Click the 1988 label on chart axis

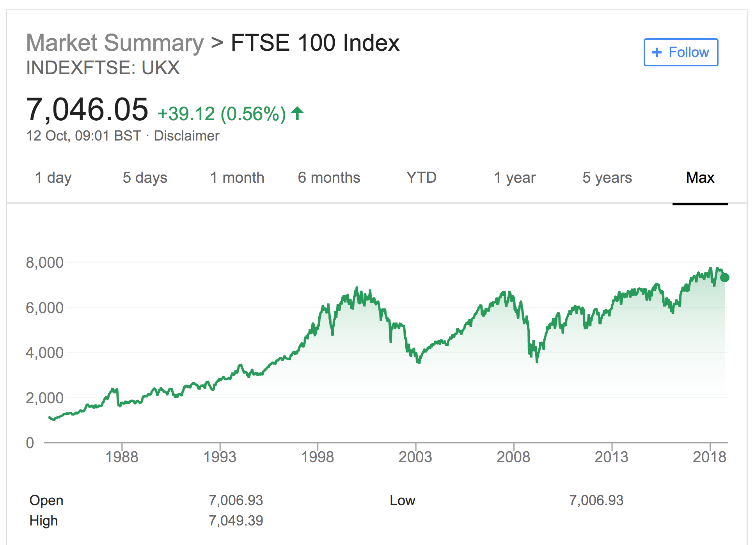[x=122, y=457]
